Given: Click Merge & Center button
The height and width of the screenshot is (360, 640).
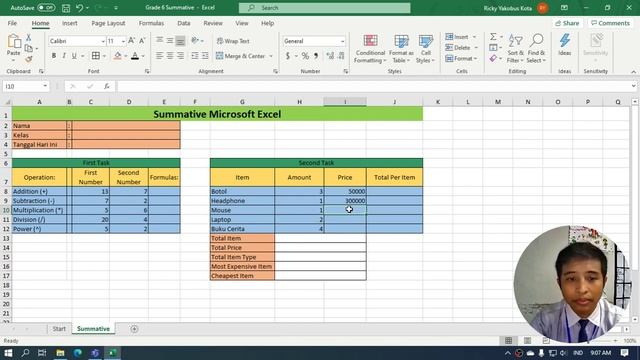Looking at the screenshot, I should [x=240, y=56].
